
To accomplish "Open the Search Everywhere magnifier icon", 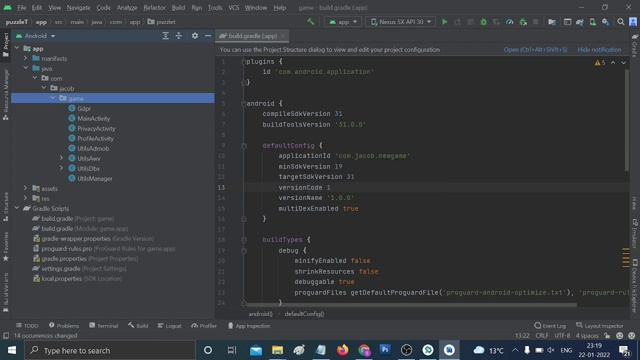I will tap(620, 22).
